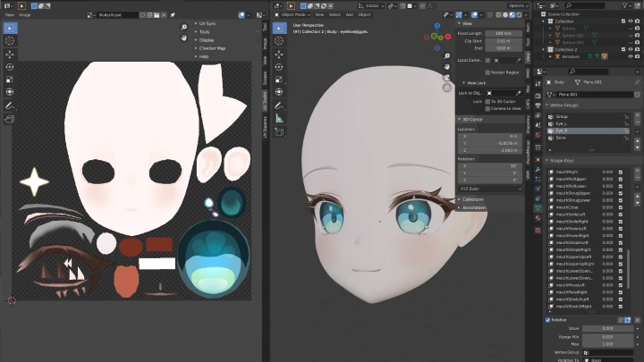
Task: Click the Plane.001 mesh name field
Action: click(x=595, y=95)
